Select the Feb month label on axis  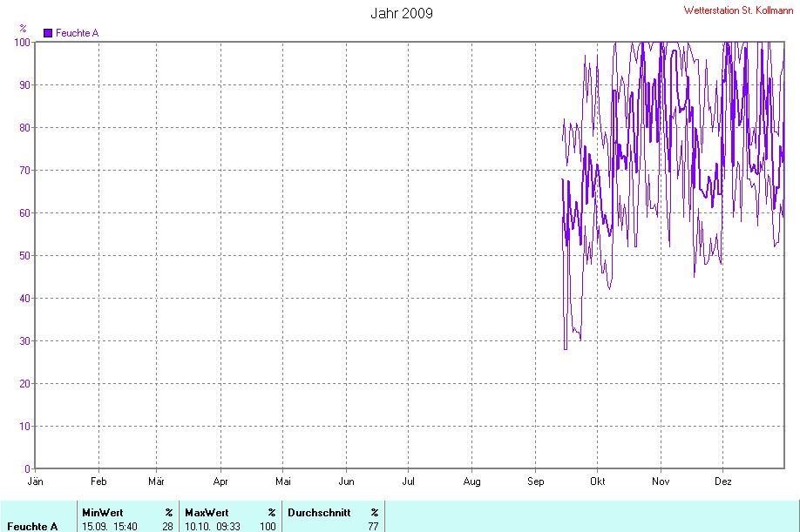[x=98, y=481]
